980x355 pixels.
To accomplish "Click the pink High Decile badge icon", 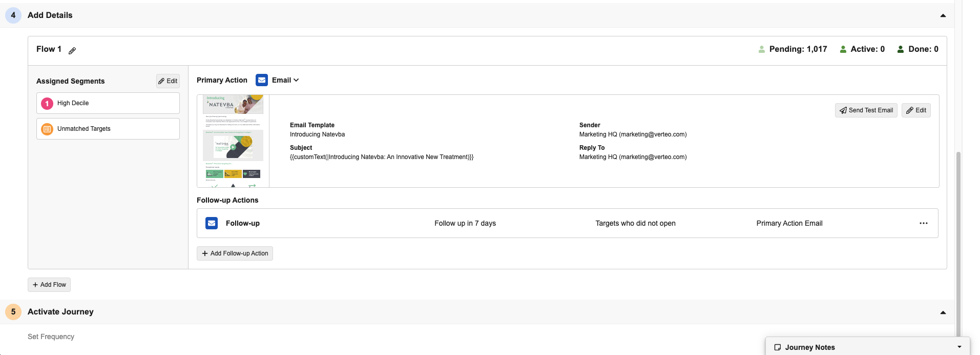I will point(47,103).
